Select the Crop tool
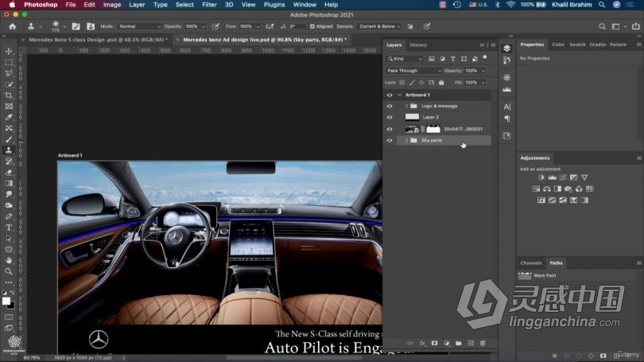 pos(9,95)
